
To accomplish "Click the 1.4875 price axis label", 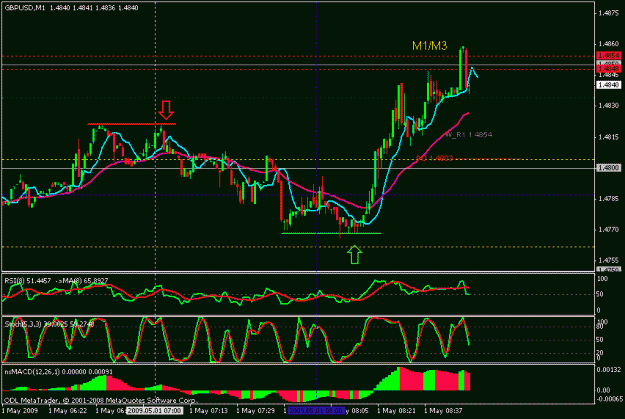I will (609, 13).
